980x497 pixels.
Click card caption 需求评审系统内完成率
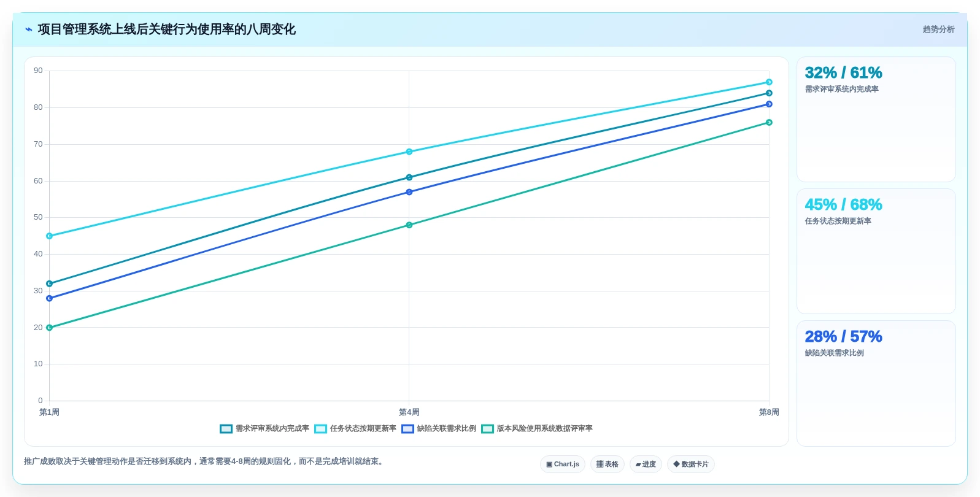[x=842, y=90]
